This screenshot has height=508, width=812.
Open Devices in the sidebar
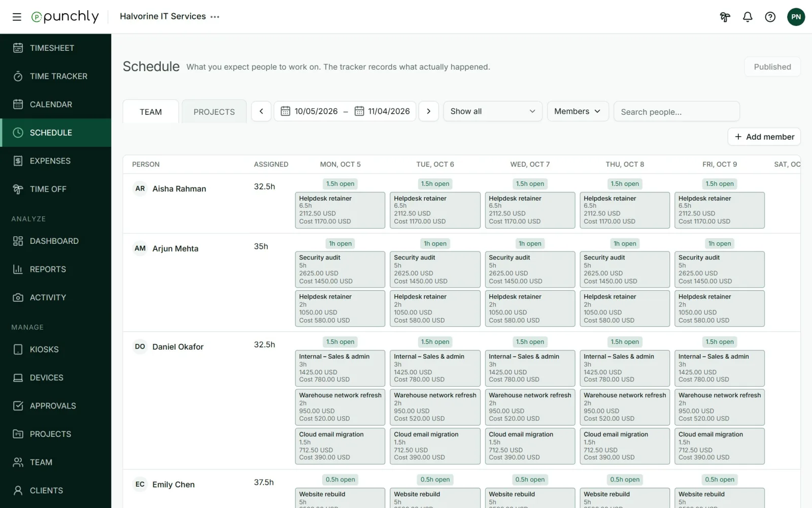[56, 377]
